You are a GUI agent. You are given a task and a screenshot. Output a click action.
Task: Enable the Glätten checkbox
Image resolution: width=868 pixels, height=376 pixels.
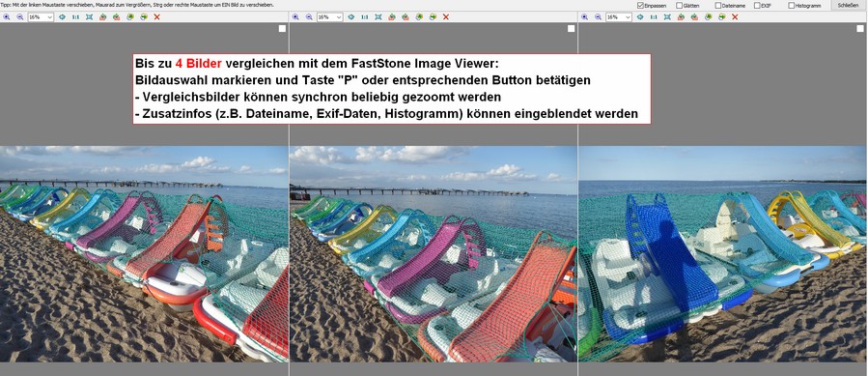(679, 5)
